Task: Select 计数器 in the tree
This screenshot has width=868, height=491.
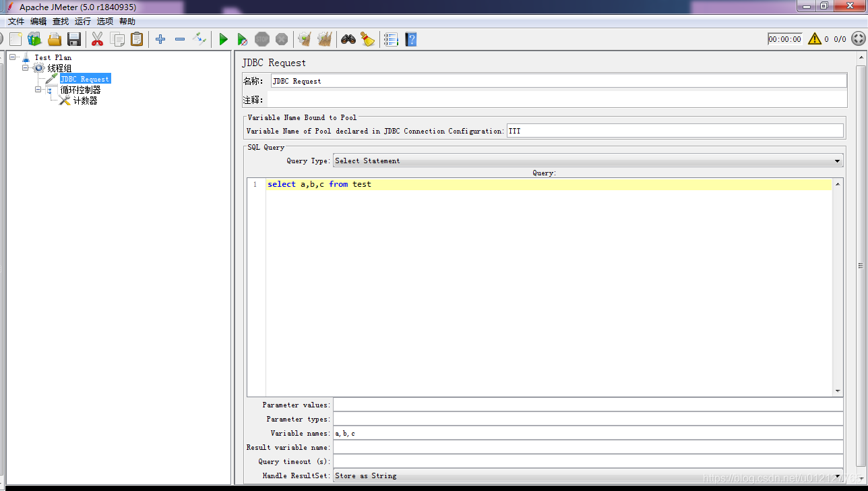Action: coord(85,100)
